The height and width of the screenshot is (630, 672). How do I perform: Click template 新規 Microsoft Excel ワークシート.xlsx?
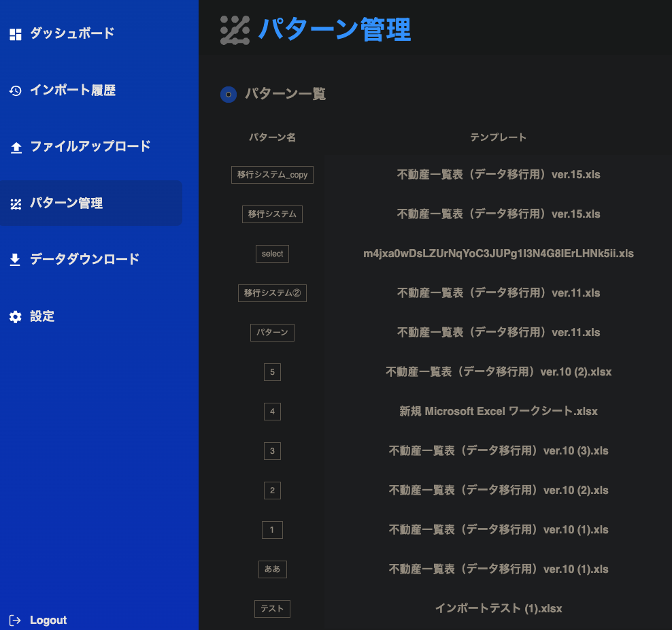(x=499, y=412)
